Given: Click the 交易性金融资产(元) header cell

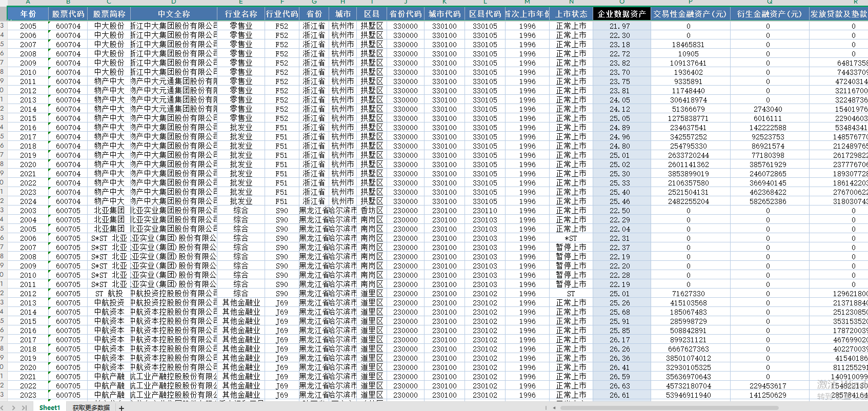Looking at the screenshot, I should coord(690,14).
